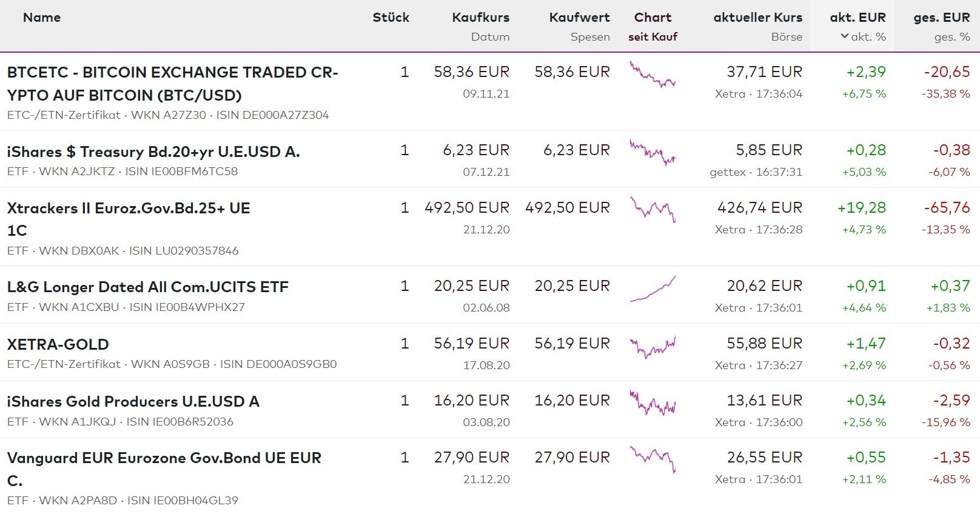This screenshot has width=980, height=514.
Task: Open iShares Gold Producers sparkline chart
Action: (x=653, y=402)
